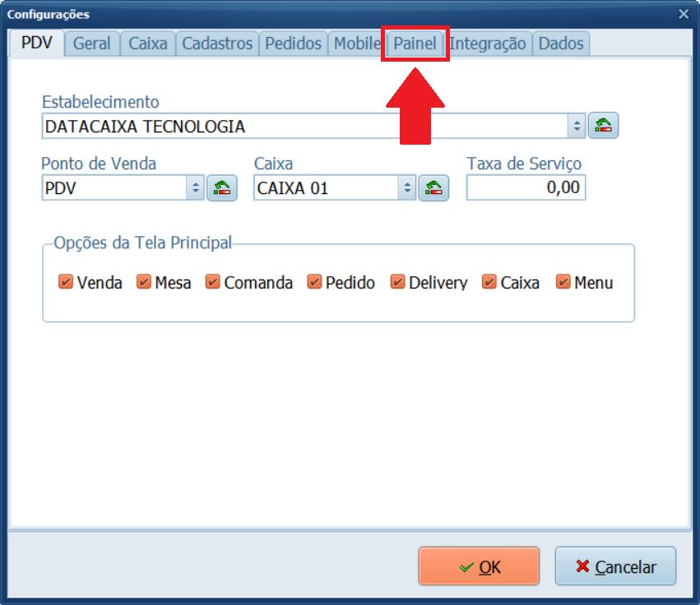This screenshot has width=700, height=605.
Task: Go to the Cadastros tab
Action: point(217,44)
